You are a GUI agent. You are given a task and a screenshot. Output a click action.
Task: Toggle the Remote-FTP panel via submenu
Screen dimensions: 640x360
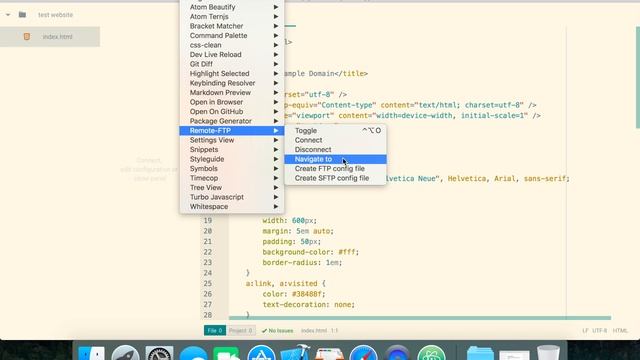[336, 131]
